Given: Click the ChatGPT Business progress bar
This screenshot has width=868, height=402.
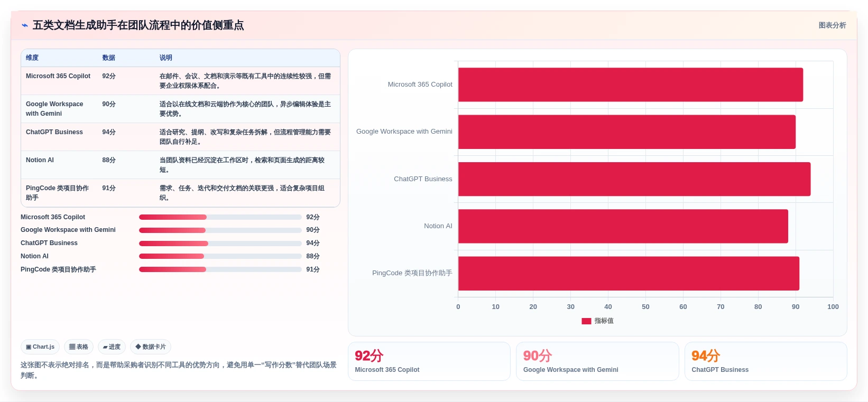Looking at the screenshot, I should pos(220,244).
